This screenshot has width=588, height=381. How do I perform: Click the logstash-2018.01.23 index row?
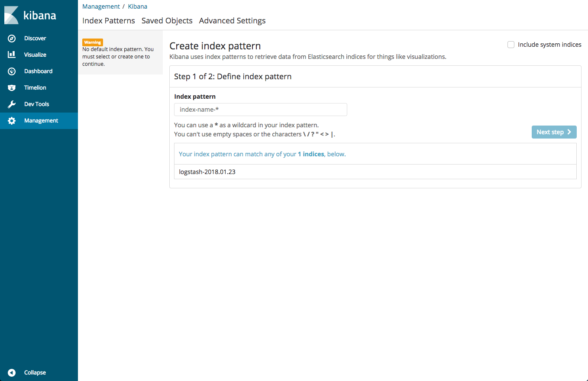coord(375,172)
